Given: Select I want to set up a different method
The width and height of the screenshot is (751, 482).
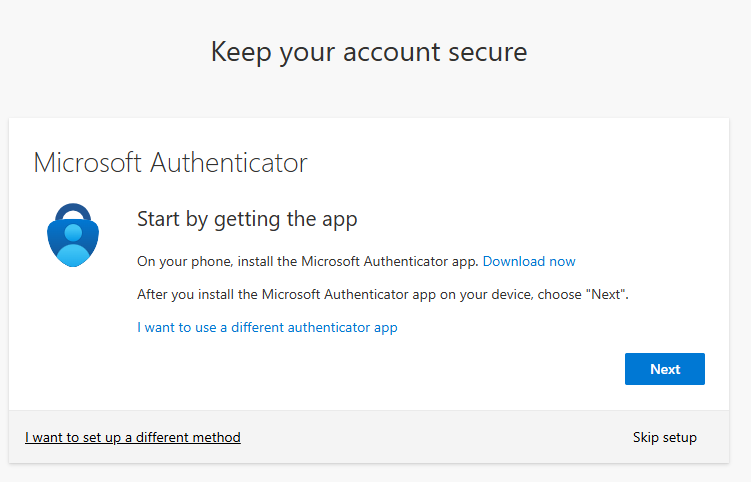Looking at the screenshot, I should (133, 437).
